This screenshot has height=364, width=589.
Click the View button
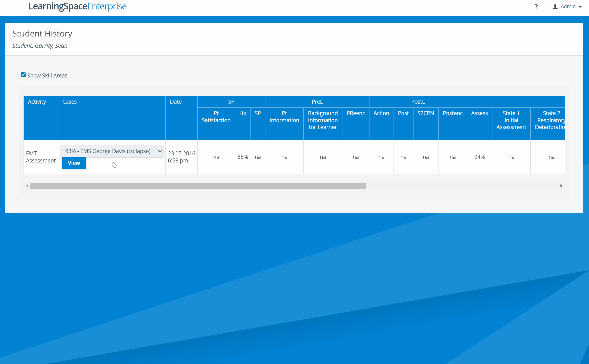(x=74, y=163)
